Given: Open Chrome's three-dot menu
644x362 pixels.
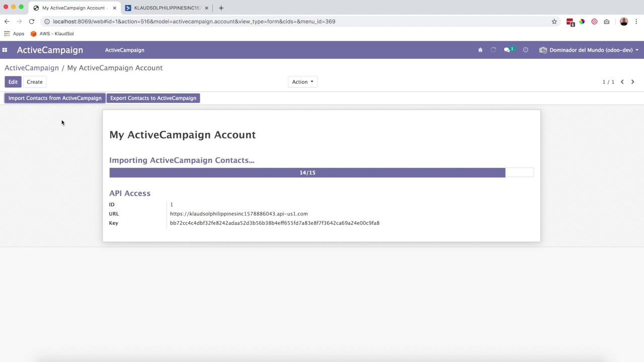Looking at the screenshot, I should click(636, 22).
